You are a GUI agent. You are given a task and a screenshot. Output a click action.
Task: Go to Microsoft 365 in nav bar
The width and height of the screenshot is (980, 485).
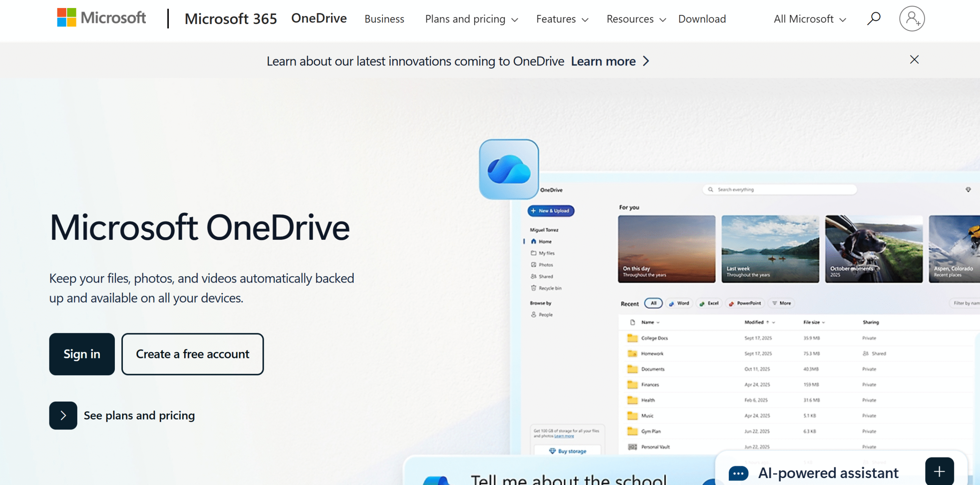pyautogui.click(x=231, y=19)
